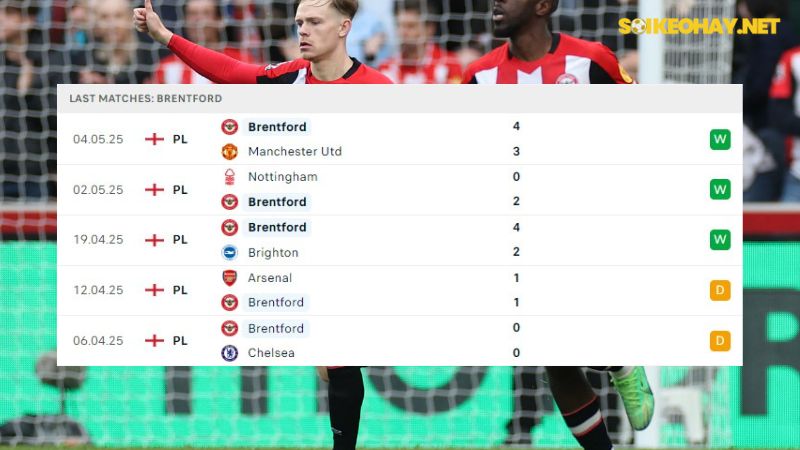
Task: Click the W badge for Manchester Utd match
Action: [x=720, y=139]
